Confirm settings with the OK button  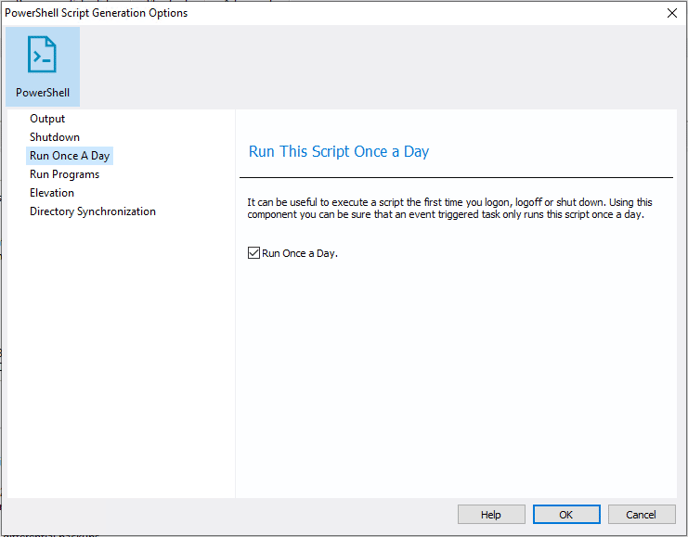pyautogui.click(x=566, y=514)
